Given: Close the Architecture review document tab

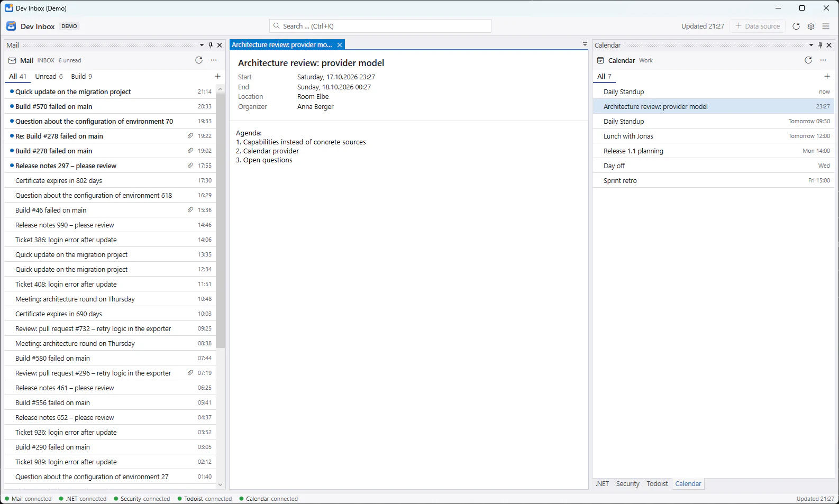Looking at the screenshot, I should pos(340,45).
